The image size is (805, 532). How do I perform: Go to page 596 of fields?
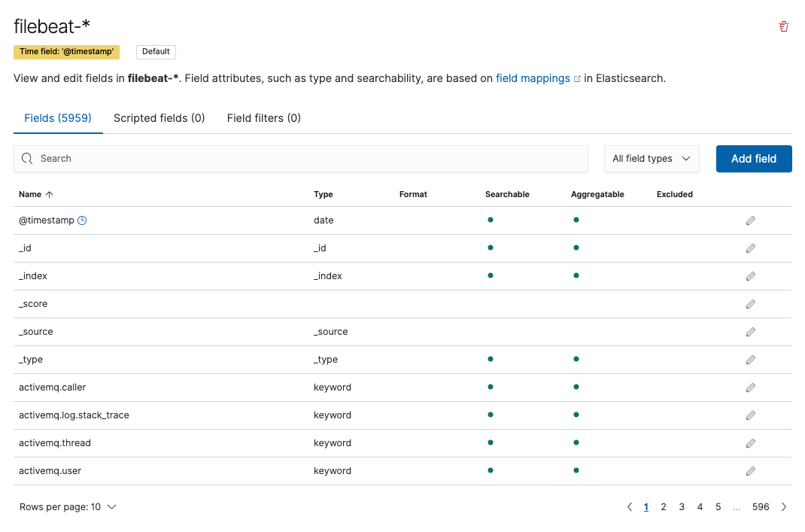coord(761,506)
